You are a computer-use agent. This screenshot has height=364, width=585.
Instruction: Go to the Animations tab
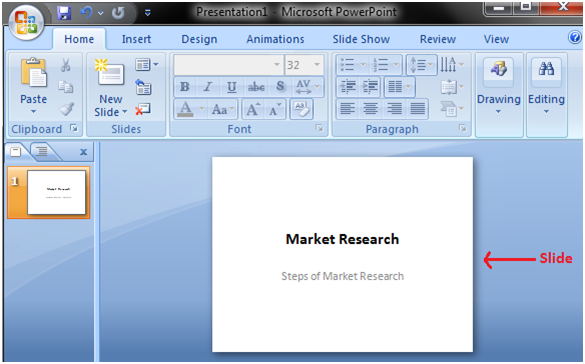(x=275, y=39)
